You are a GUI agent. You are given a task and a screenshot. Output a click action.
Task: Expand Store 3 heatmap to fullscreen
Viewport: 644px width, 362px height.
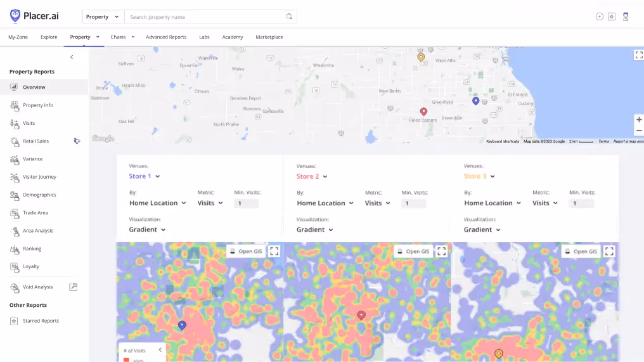tap(609, 251)
